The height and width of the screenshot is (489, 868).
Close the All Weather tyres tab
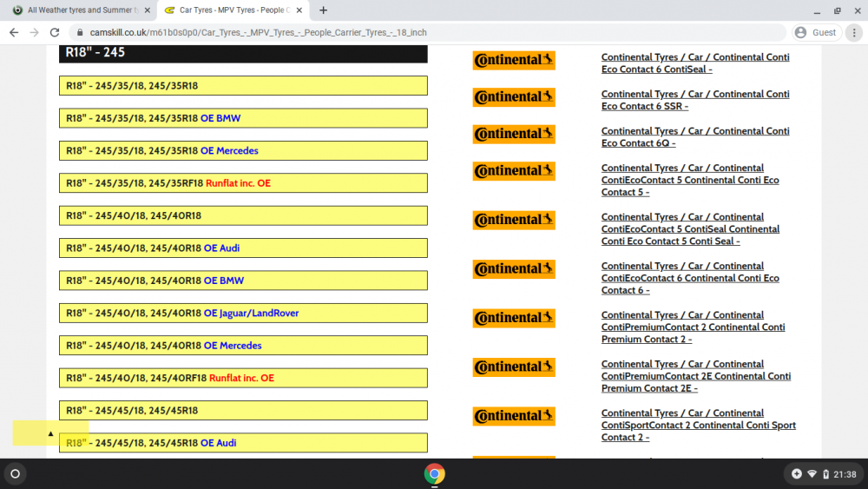(x=148, y=10)
